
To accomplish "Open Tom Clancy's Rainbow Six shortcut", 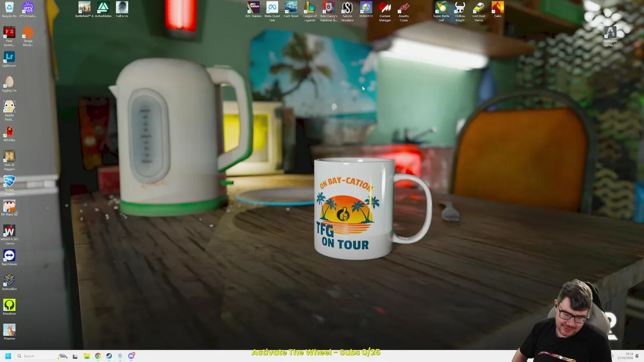I will (x=329, y=12).
